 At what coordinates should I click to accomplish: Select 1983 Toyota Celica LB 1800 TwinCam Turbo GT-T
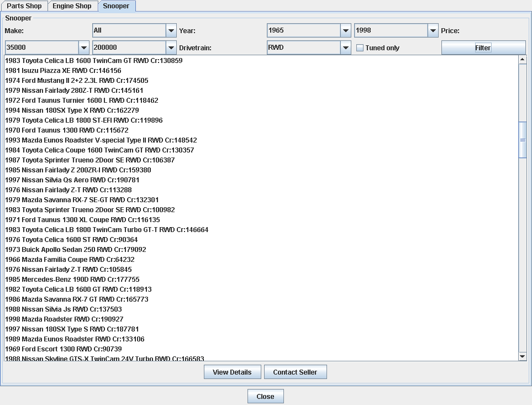261,230
